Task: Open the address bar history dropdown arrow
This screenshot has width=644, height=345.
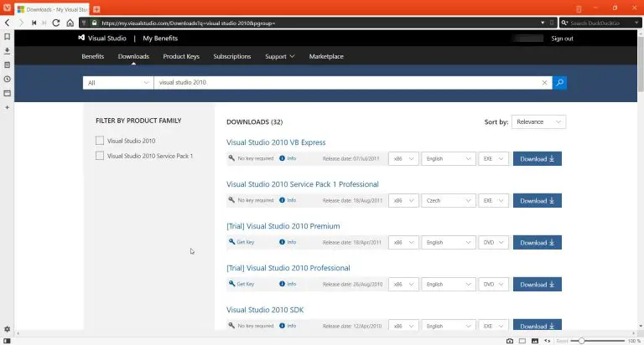Action: point(543,23)
